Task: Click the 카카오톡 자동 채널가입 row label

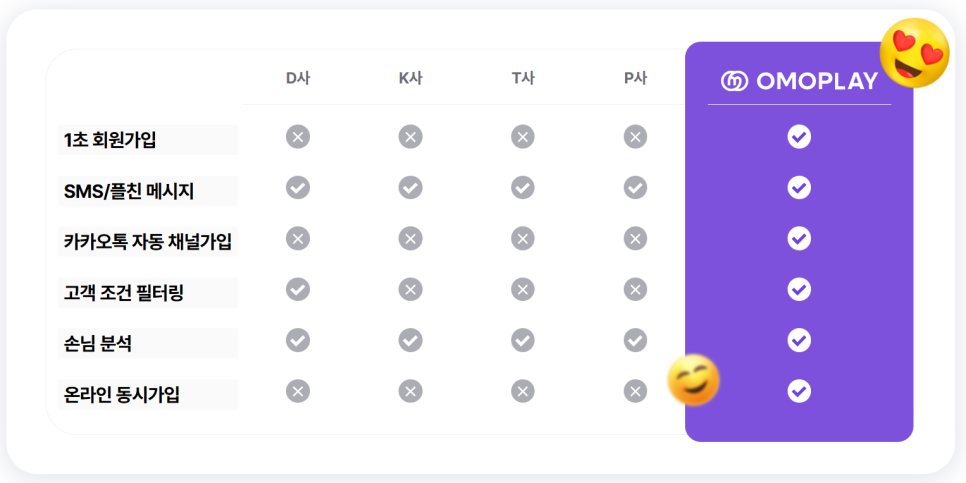Action: click(148, 242)
